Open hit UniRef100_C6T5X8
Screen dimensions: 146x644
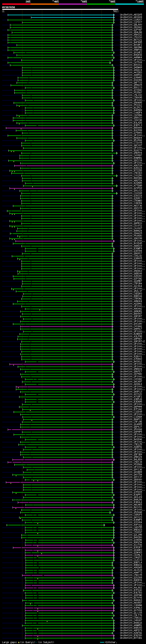(131, 63)
